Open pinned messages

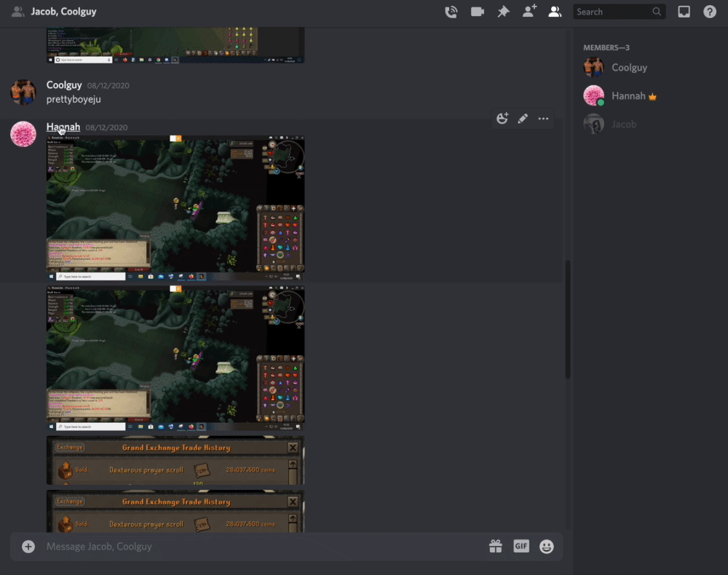(503, 12)
